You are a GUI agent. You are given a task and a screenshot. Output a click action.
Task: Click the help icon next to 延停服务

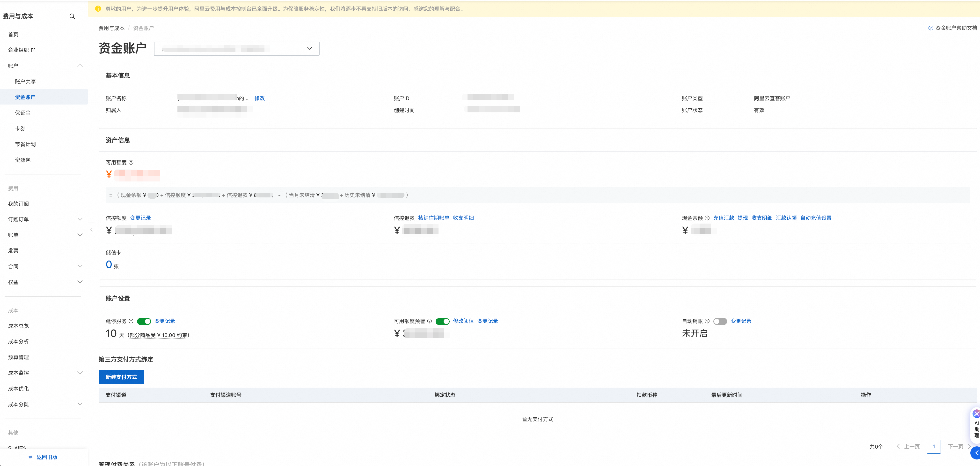(131, 321)
